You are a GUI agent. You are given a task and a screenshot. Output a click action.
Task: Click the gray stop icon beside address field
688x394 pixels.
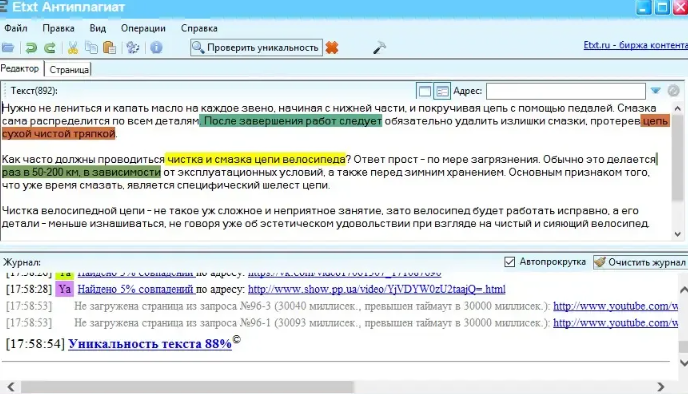coord(674,91)
